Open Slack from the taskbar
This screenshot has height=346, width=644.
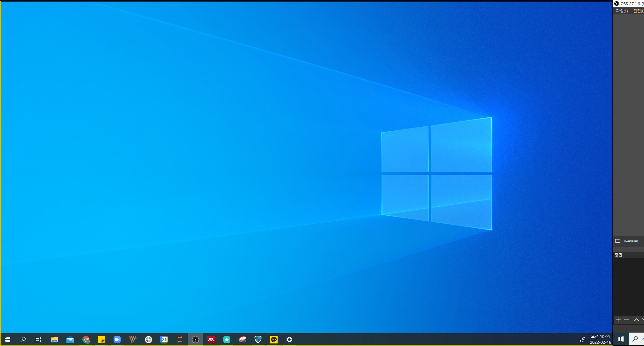click(x=149, y=340)
